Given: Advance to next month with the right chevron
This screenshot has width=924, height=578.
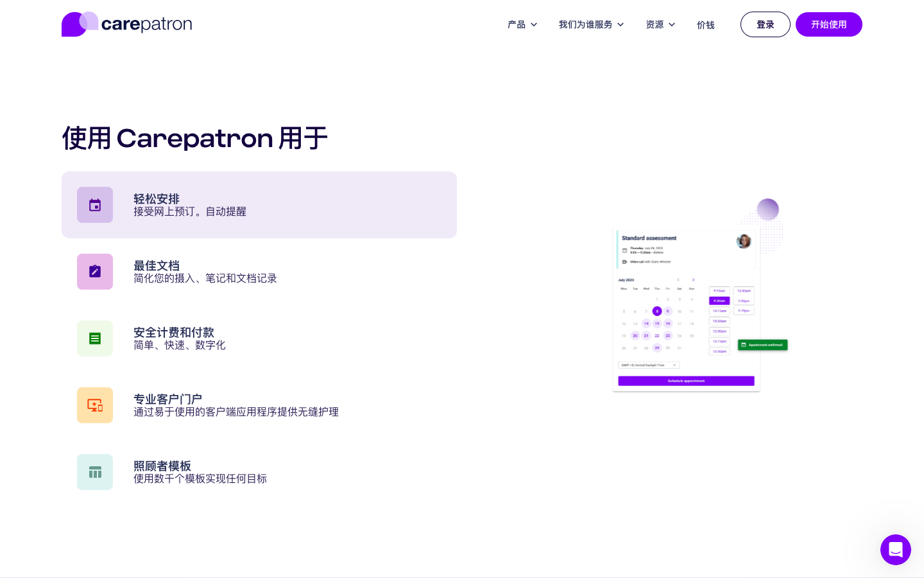Looking at the screenshot, I should point(694,280).
